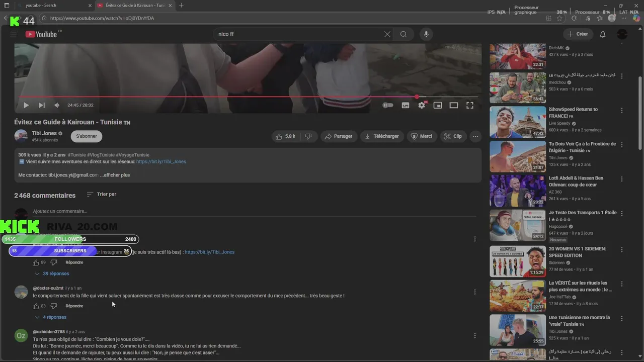This screenshot has height=362, width=644.
Task: Open options for the Je Teste Des Transports video
Action: pos(622,213)
